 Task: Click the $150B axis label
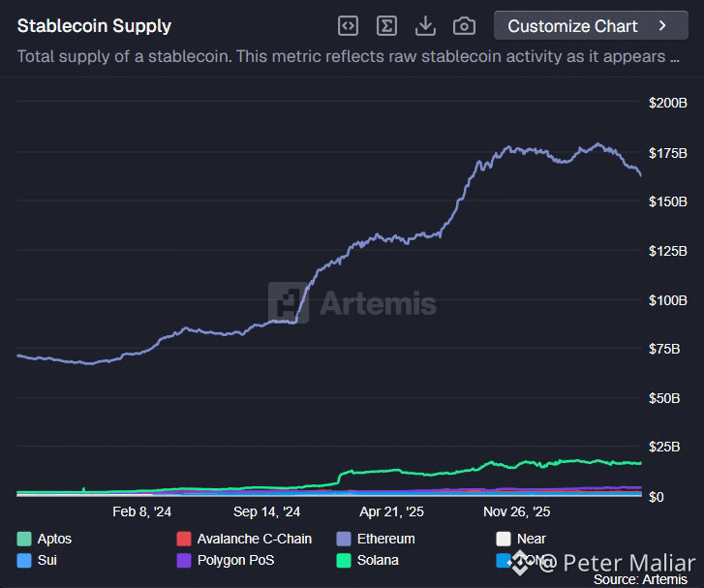point(667,201)
